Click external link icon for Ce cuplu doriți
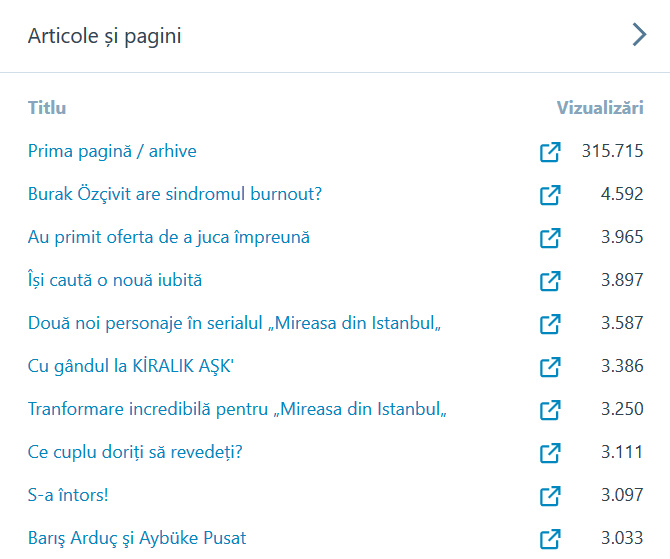Screen dimensions: 670x559 550,453
